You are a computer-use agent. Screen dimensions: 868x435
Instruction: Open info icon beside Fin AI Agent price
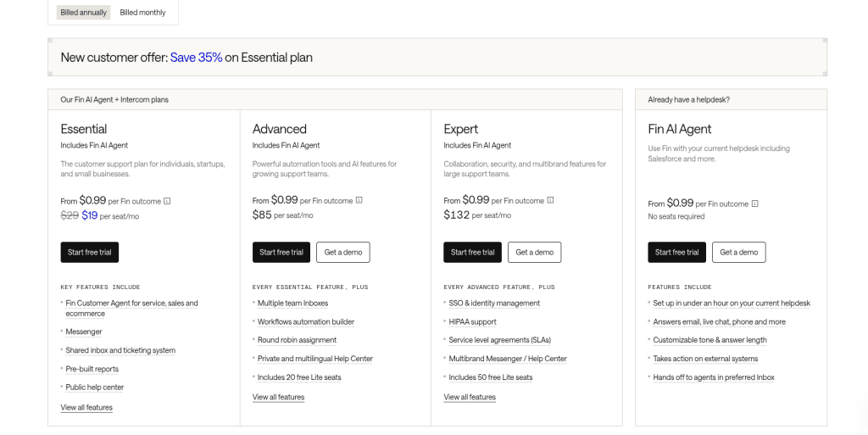click(x=754, y=204)
